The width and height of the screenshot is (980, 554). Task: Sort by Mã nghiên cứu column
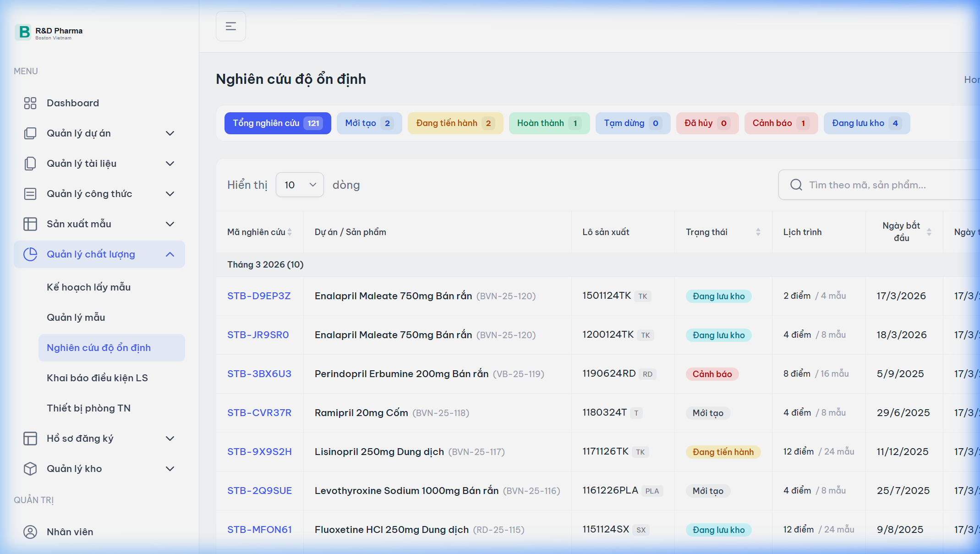[290, 232]
